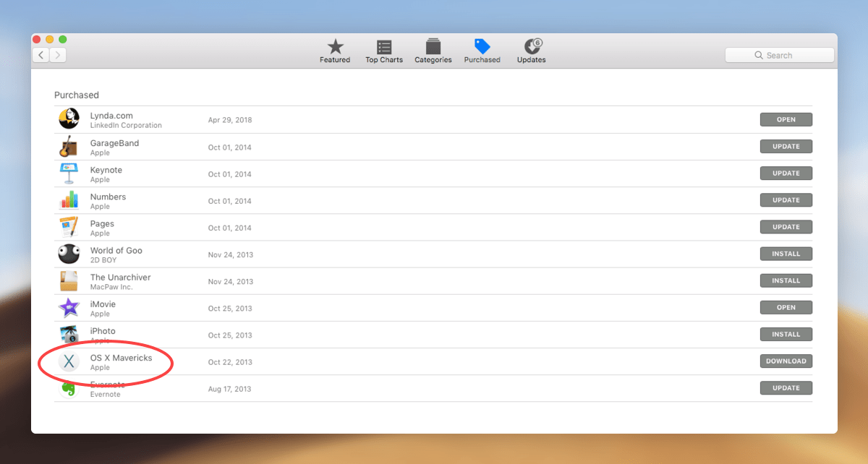Click the Keynote app icon

(x=69, y=173)
